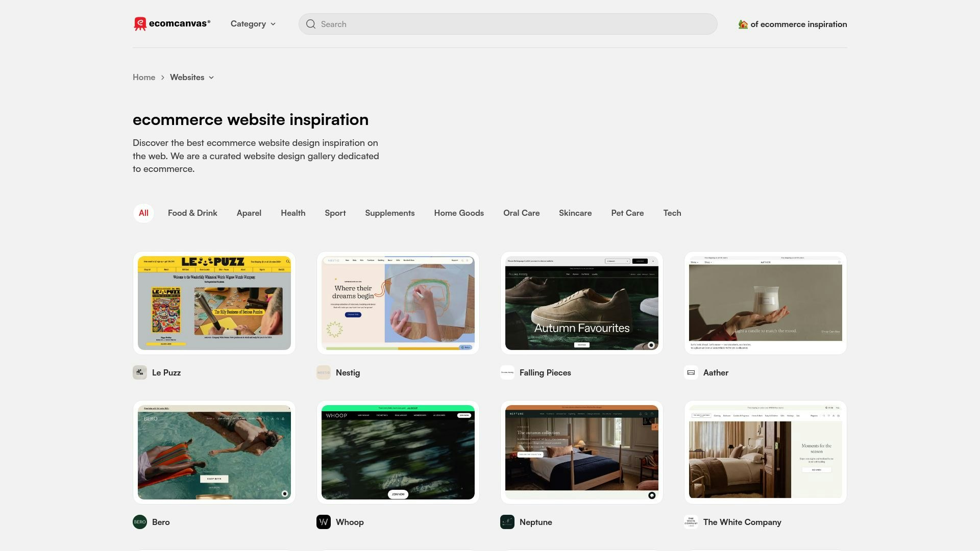Image resolution: width=980 pixels, height=551 pixels.
Task: Expand the Websites breadcrumb dropdown
Action: (x=192, y=78)
